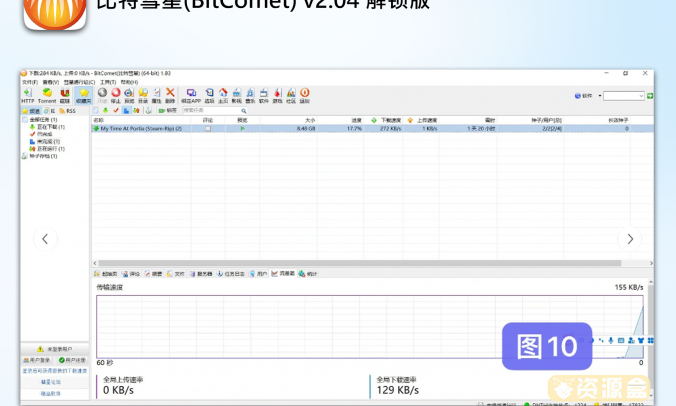The height and width of the screenshot is (406, 676).
Task: Click the user login button in sidebar
Action: (37, 360)
